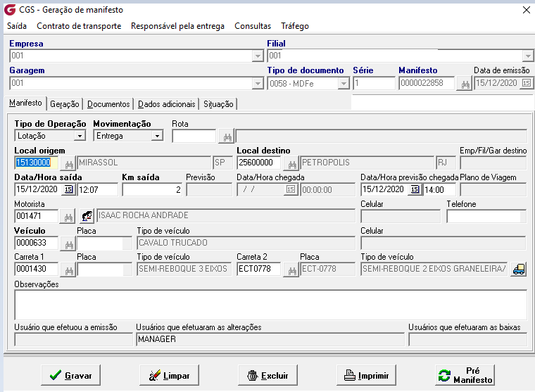535x392 pixels.
Task: Click the Pré Manifesto button
Action: click(465, 375)
